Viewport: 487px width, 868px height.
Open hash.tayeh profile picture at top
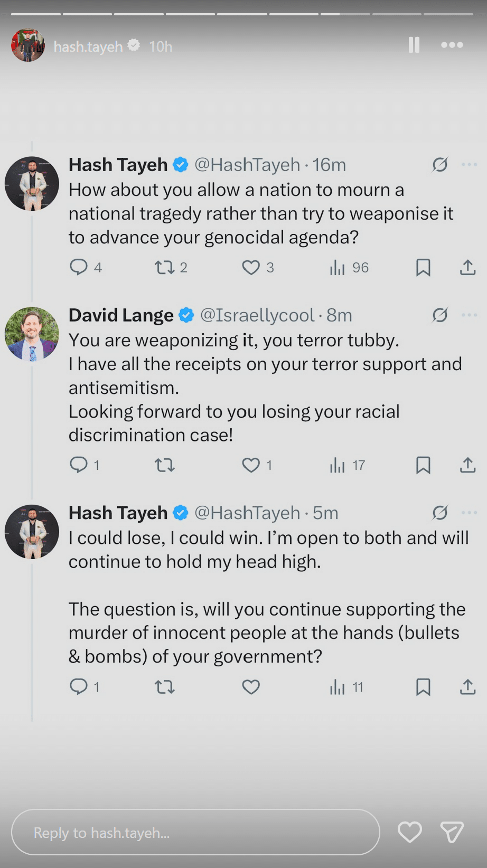coord(28,45)
